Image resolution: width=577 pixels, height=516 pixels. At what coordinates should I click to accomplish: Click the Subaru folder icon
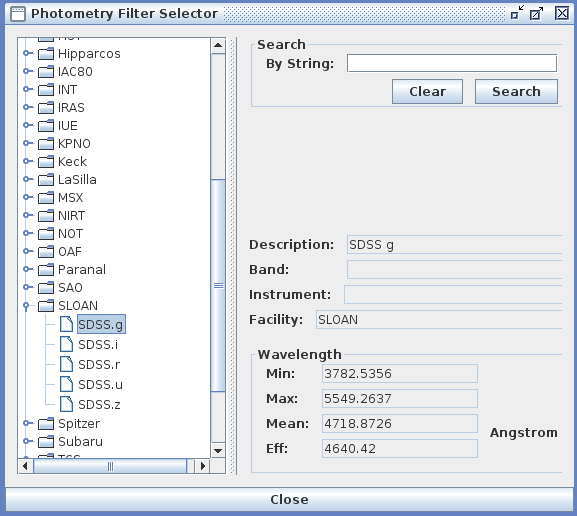click(x=46, y=442)
